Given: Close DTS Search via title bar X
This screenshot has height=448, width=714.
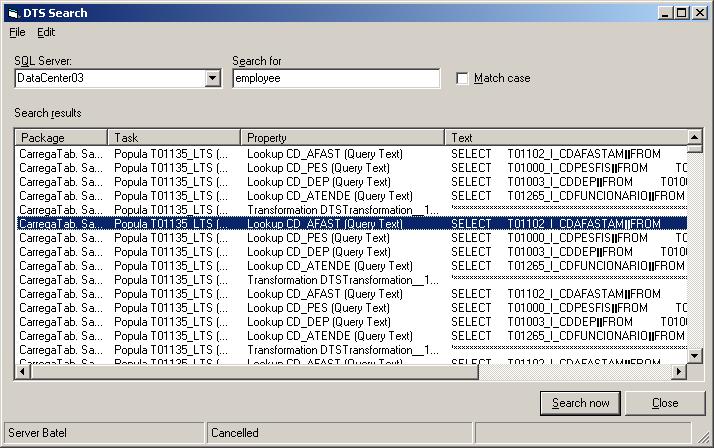Looking at the screenshot, I should point(699,13).
